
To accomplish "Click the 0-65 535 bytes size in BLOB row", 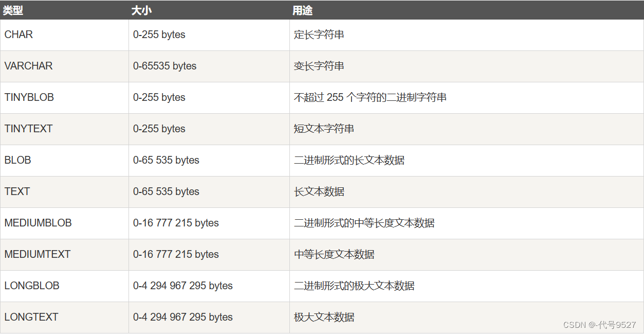I will [166, 160].
